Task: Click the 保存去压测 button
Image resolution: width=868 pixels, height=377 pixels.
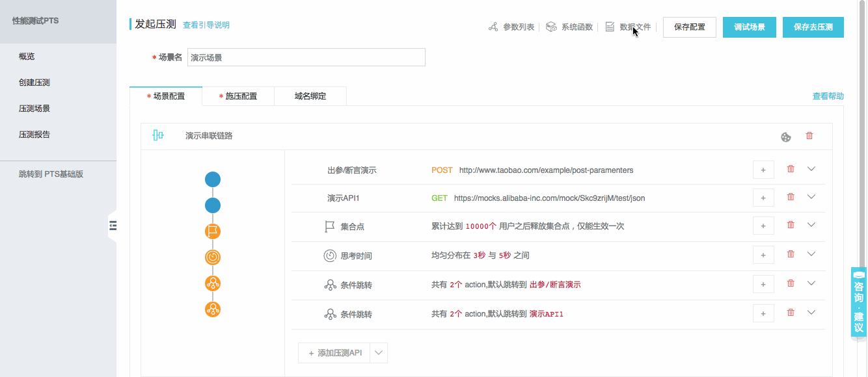Action: (813, 27)
